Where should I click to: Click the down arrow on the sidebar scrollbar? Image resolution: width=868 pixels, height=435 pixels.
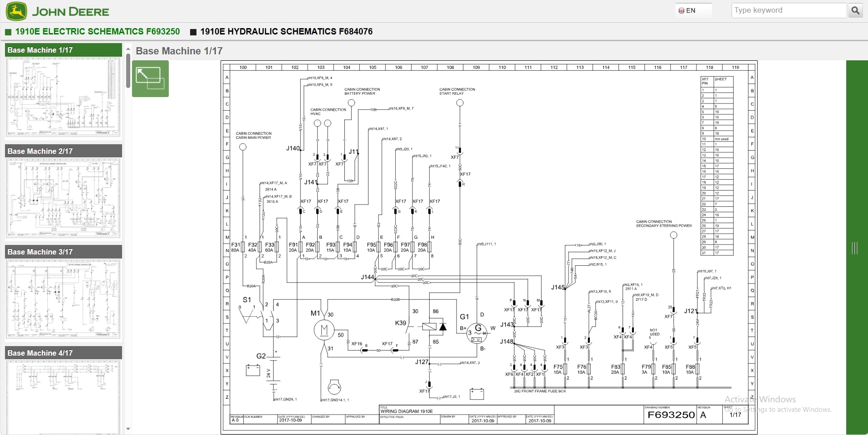click(x=128, y=428)
